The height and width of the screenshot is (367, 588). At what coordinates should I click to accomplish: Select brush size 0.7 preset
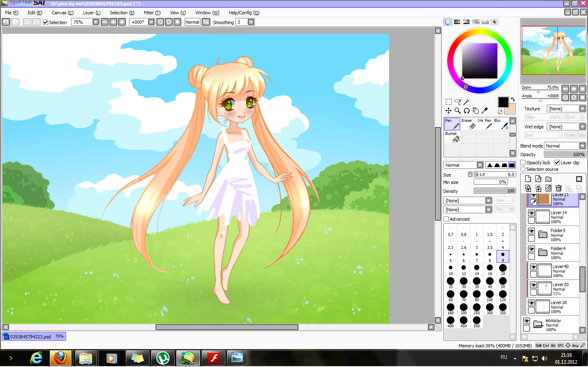point(450,230)
